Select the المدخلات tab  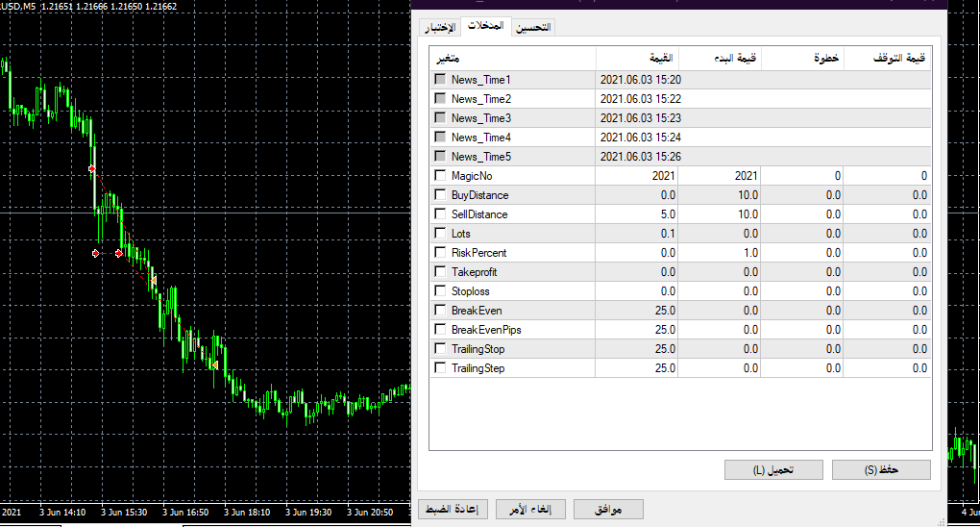pos(485,26)
